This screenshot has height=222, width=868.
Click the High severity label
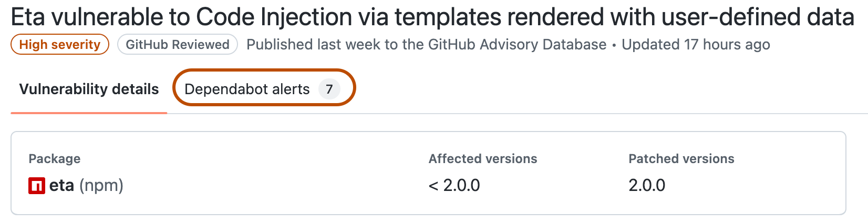click(59, 45)
